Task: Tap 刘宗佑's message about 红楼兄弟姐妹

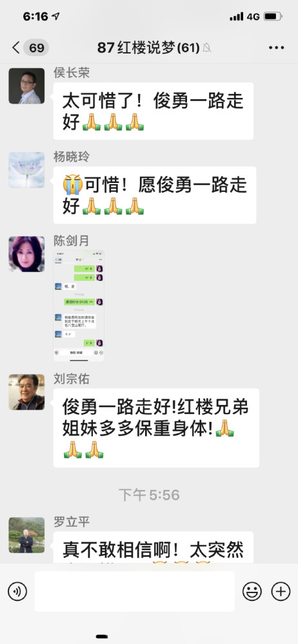Action: pyautogui.click(x=156, y=428)
